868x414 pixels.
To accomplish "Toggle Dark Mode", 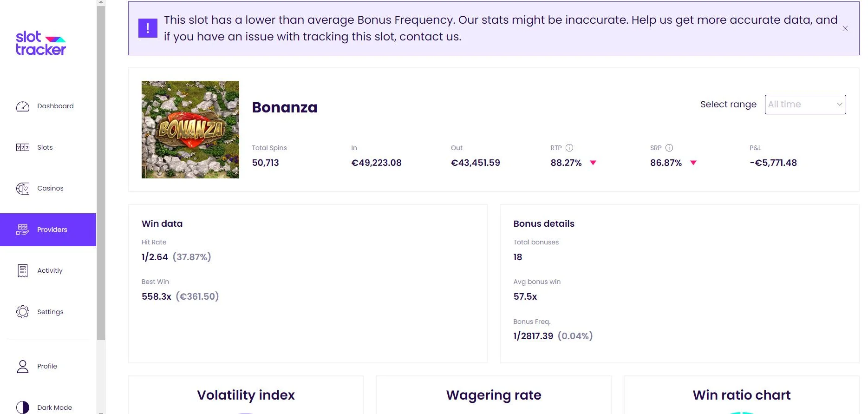I will click(44, 407).
